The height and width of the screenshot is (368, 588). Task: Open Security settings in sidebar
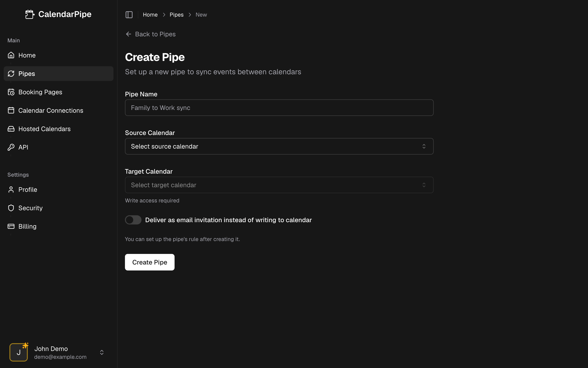[59, 208]
